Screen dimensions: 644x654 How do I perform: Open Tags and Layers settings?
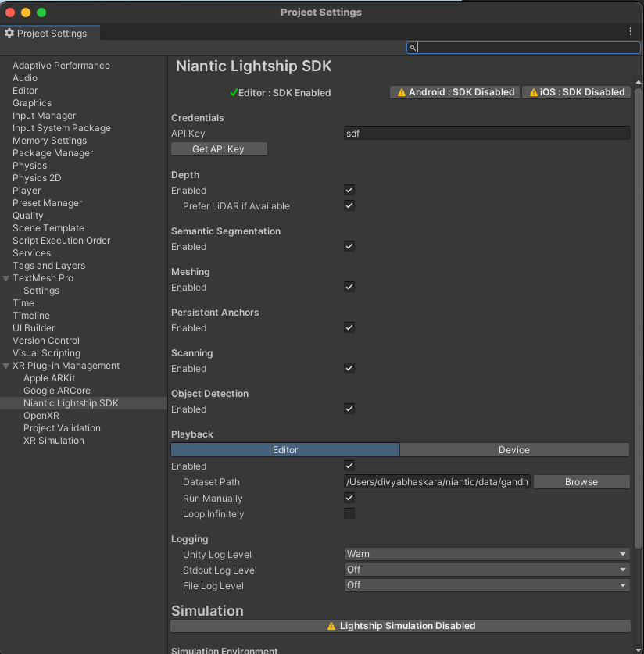[48, 266]
